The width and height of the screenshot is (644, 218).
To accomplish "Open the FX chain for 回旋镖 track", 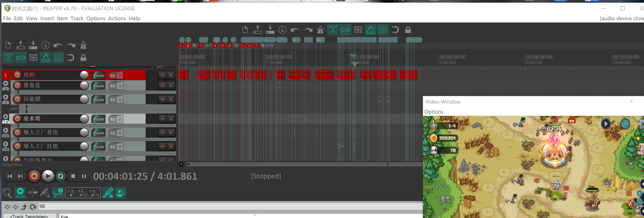I will [x=113, y=100].
